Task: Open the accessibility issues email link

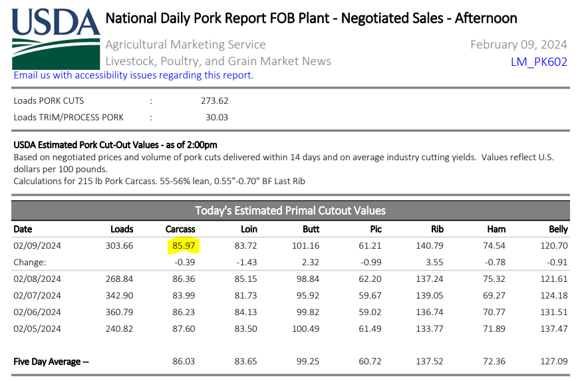Action: [133, 75]
